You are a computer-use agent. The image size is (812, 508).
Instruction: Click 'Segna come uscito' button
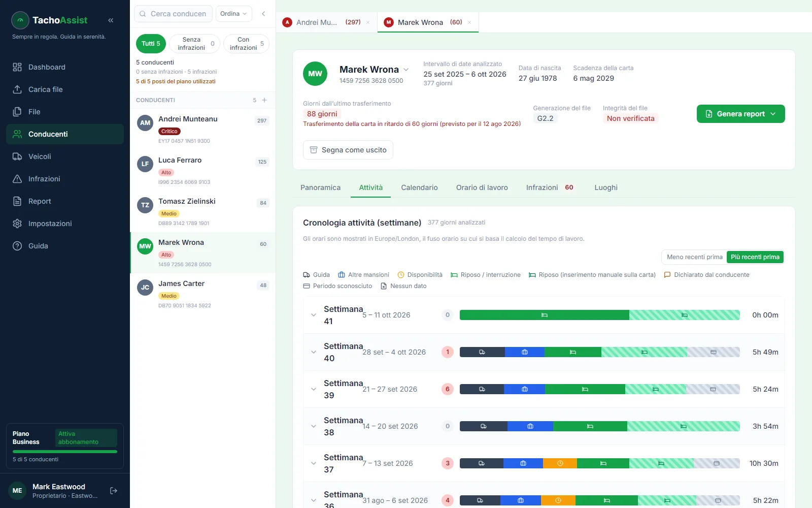pyautogui.click(x=348, y=150)
